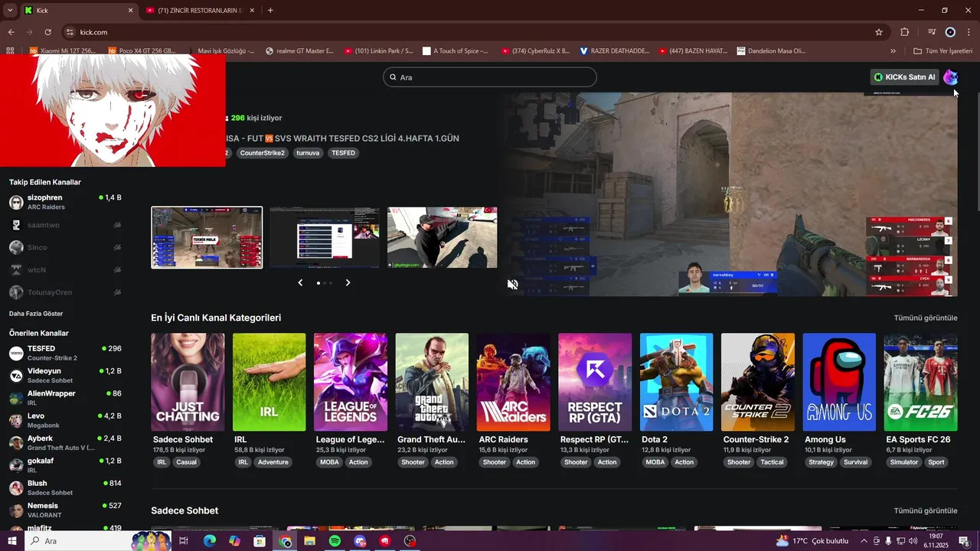The height and width of the screenshot is (551, 980).
Task: Show the previous featured stream in the carousel
Action: click(x=300, y=283)
